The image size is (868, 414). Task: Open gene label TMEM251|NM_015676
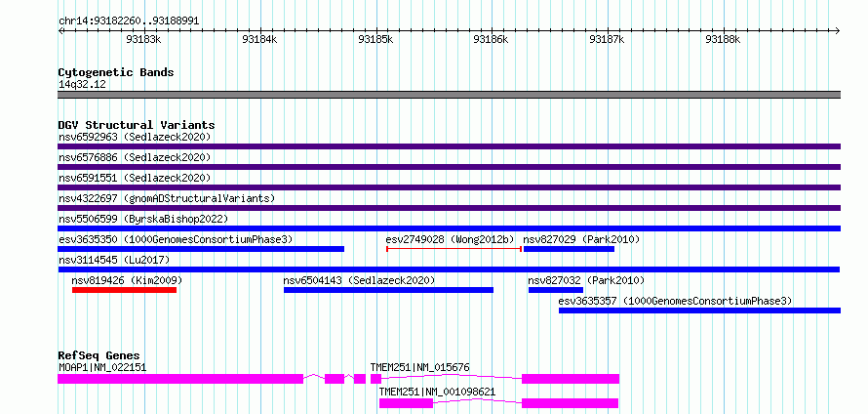click(420, 367)
